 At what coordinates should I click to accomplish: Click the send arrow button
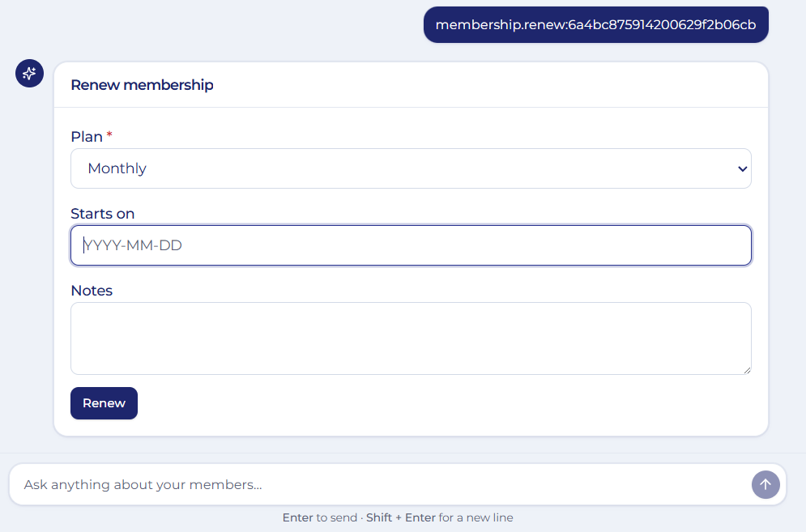765,484
